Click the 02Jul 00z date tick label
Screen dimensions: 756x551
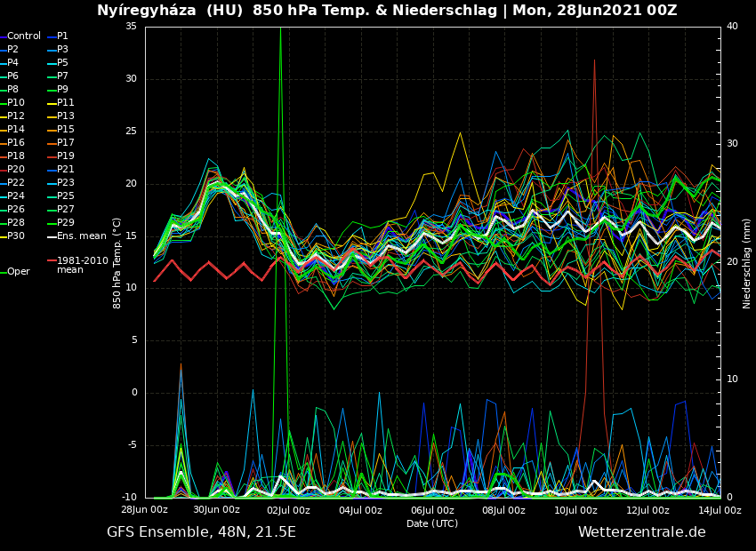pos(288,510)
